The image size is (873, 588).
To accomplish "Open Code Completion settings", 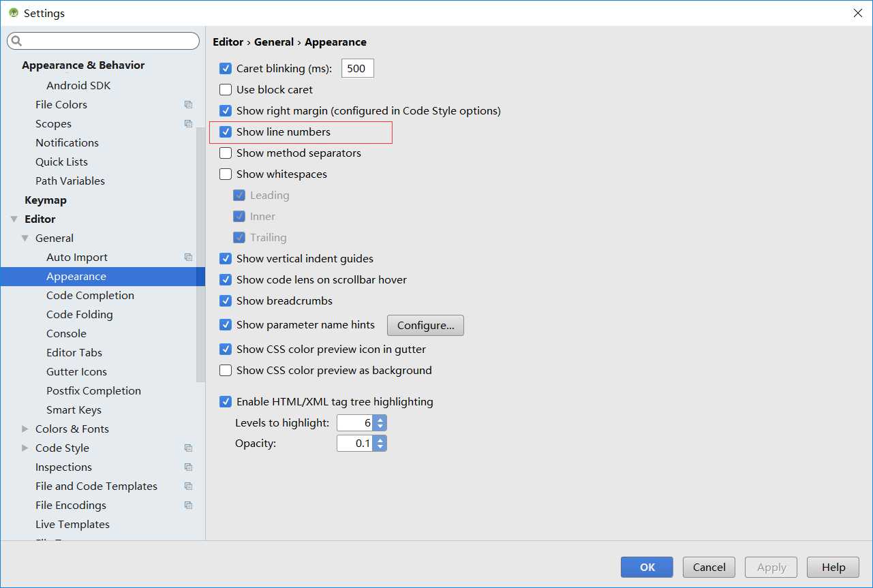I will coord(90,296).
